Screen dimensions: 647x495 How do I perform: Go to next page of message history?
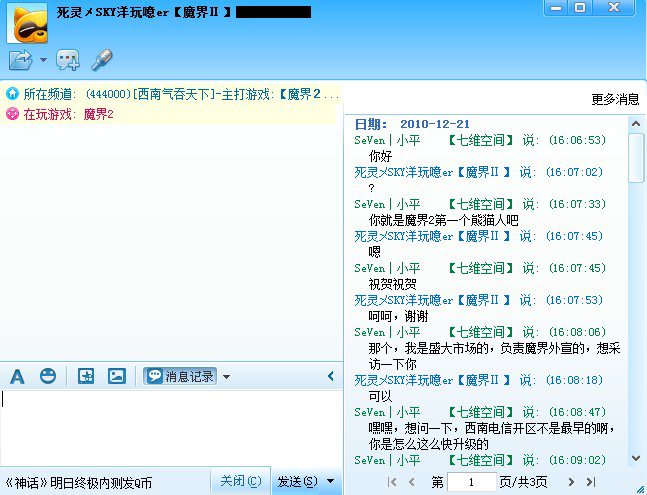pyautogui.click(x=571, y=482)
